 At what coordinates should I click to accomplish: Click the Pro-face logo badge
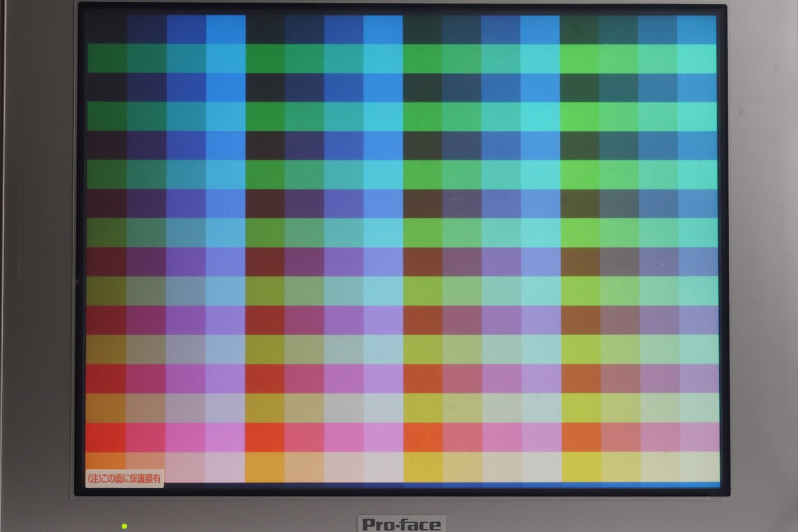click(x=401, y=523)
